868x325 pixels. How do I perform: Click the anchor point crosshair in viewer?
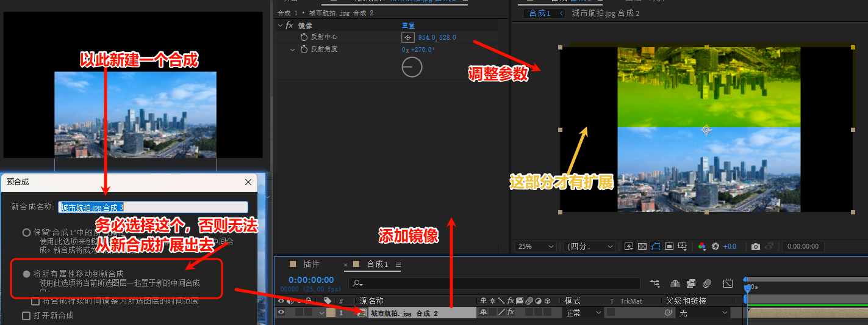[x=706, y=130]
